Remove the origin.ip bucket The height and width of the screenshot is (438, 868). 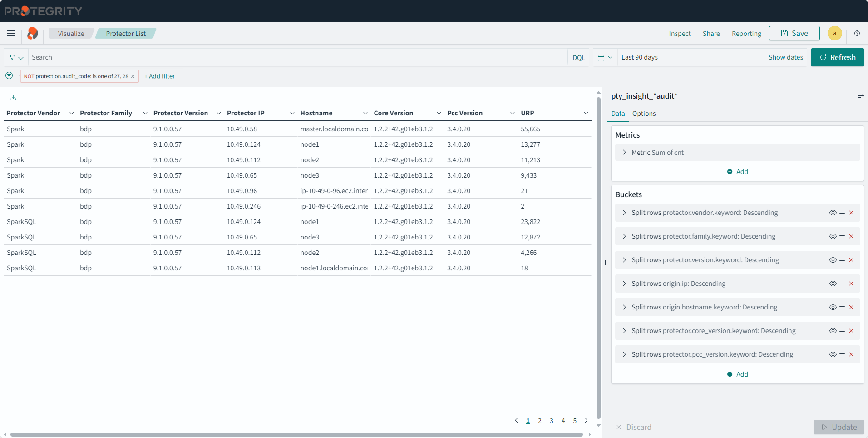851,284
